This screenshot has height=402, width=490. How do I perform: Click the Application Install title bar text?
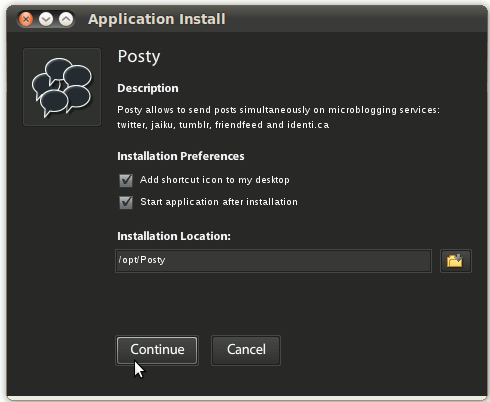(x=157, y=19)
